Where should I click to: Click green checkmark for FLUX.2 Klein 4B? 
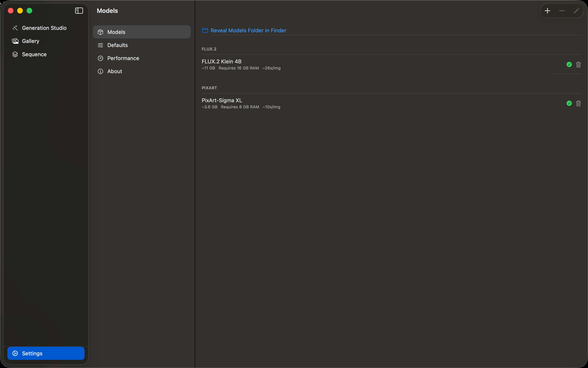coord(569,64)
